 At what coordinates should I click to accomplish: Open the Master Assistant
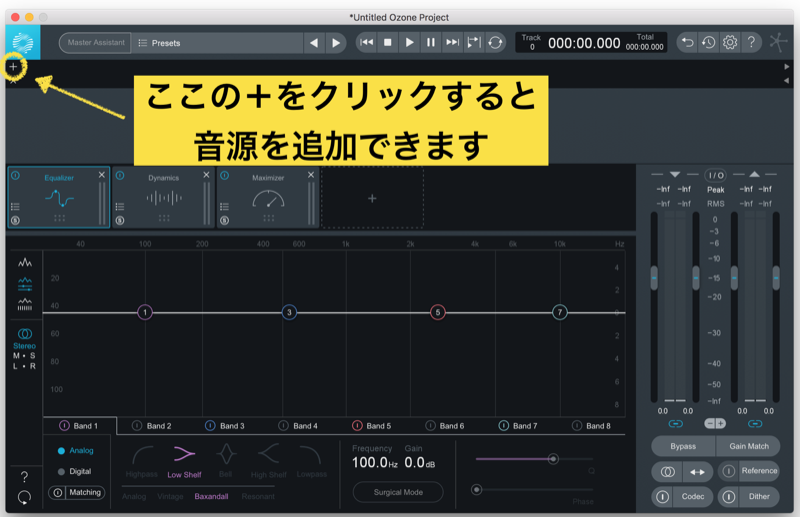click(x=95, y=43)
